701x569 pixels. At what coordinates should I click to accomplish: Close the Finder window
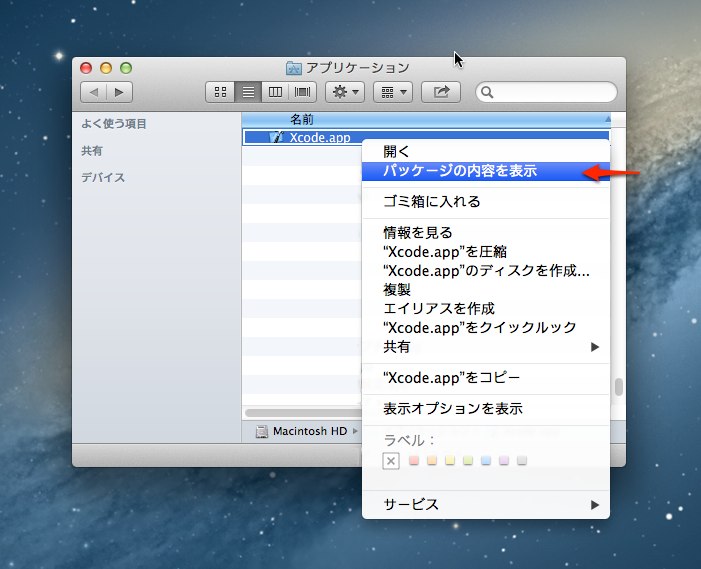(x=86, y=68)
